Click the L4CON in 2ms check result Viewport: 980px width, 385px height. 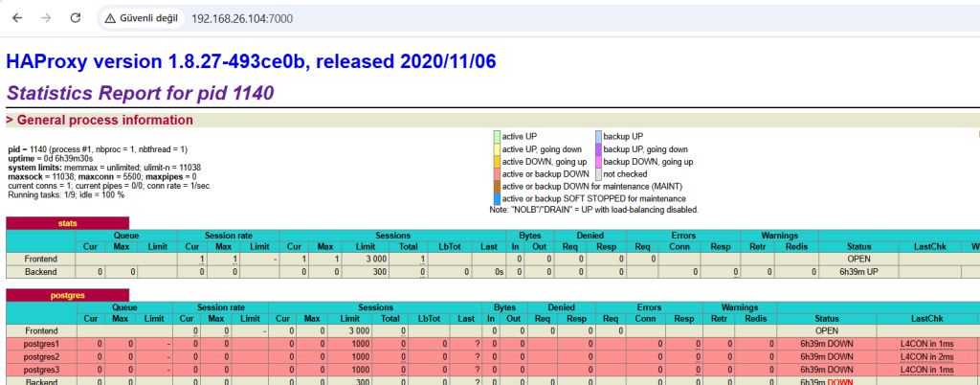[926, 356]
